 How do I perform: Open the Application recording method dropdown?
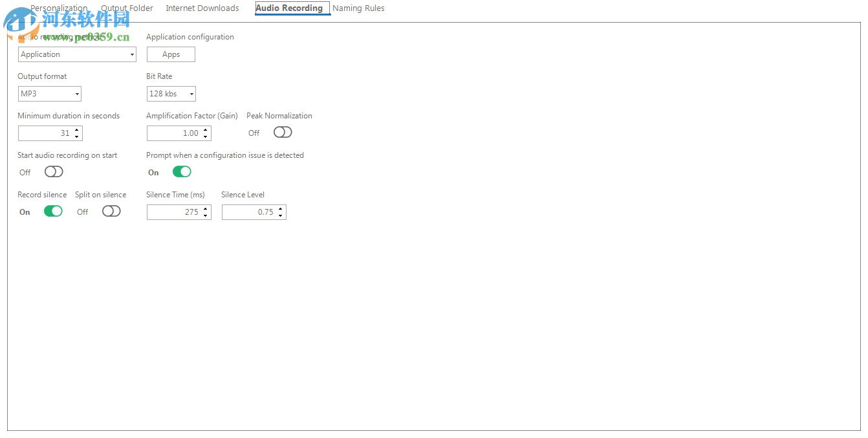tap(77, 54)
